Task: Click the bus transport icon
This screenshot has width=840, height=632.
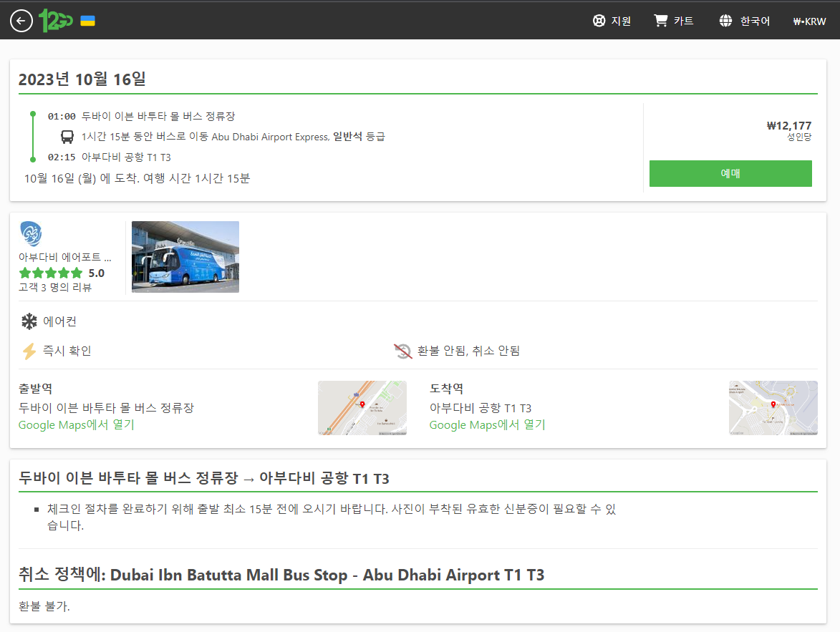Action: coord(67,137)
